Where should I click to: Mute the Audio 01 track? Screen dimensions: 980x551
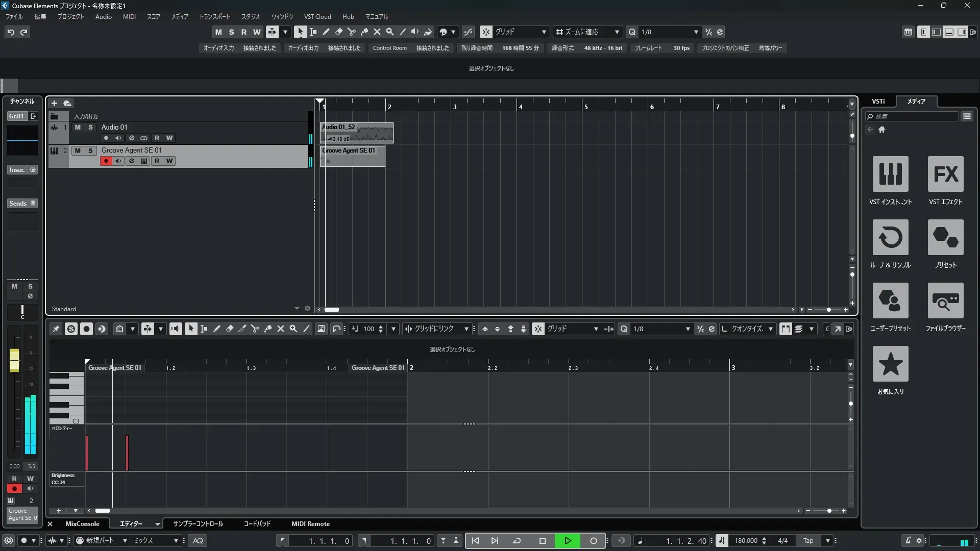point(78,127)
